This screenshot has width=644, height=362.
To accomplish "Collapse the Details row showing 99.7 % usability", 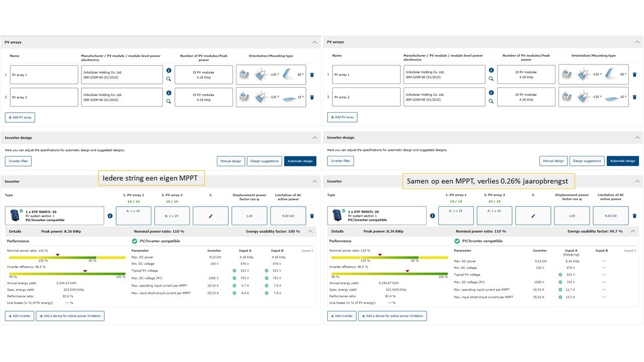I will (x=632, y=231).
